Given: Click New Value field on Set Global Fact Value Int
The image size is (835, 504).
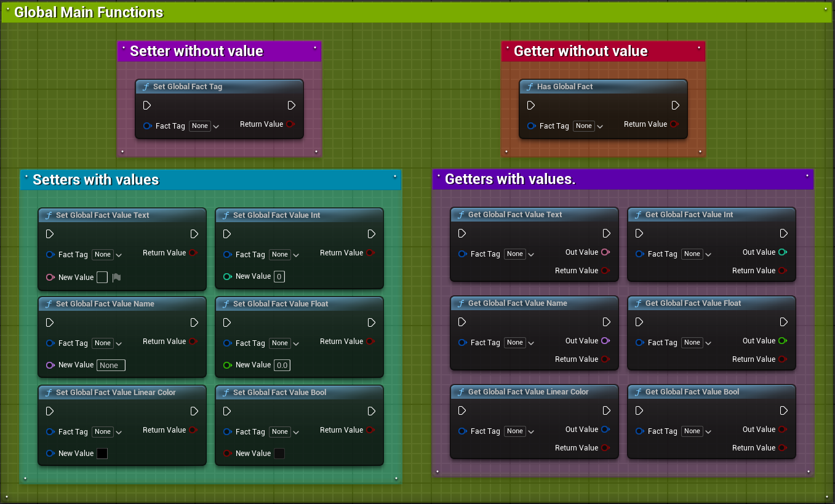Looking at the screenshot, I should tap(279, 277).
